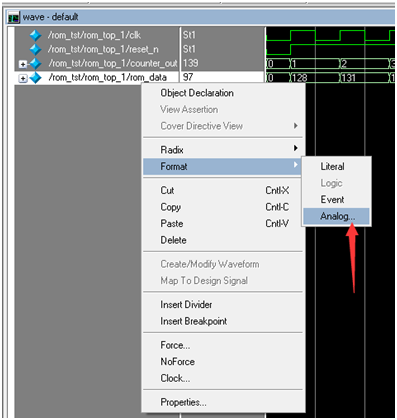Choose Paste from context menu

tap(223, 223)
